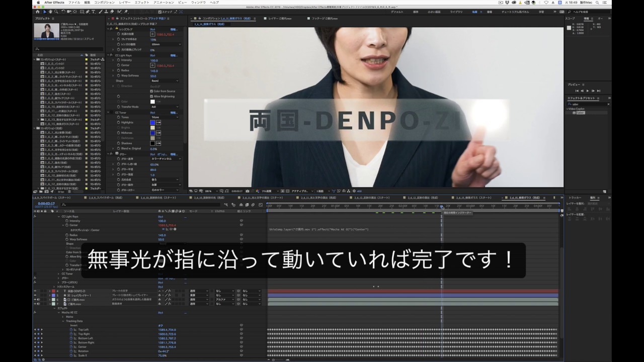Enable the timeline Motion Blur switch icon

pos(253,205)
